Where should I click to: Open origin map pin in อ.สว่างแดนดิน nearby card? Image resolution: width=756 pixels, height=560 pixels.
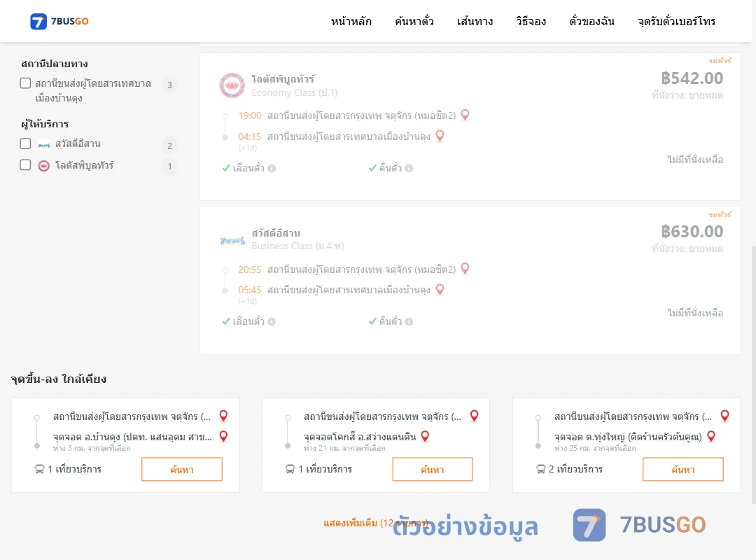click(475, 416)
